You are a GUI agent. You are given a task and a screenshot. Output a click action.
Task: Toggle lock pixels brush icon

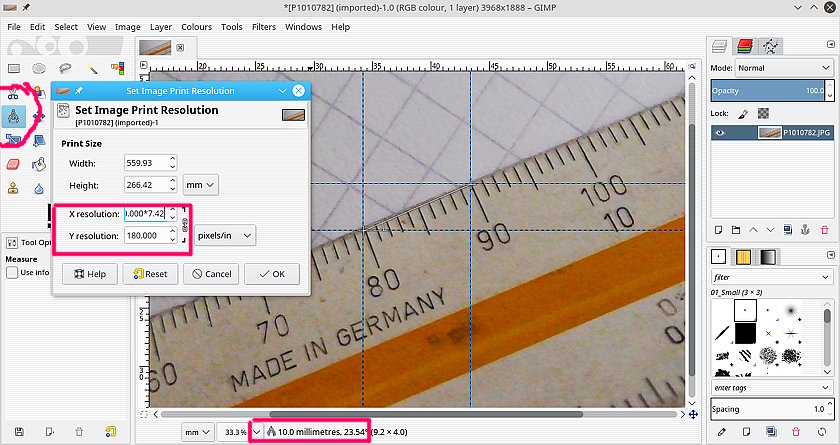click(x=743, y=114)
